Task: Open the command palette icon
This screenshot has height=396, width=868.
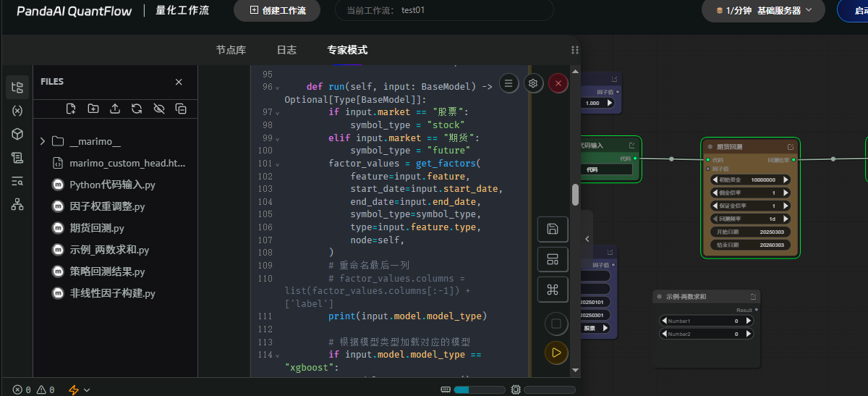Action: pos(553,290)
